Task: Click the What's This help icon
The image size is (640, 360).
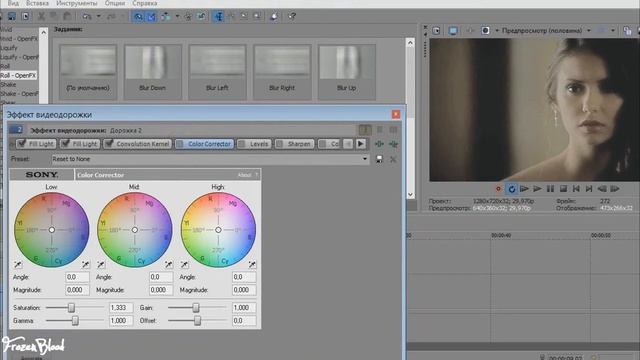Action: pos(292,16)
